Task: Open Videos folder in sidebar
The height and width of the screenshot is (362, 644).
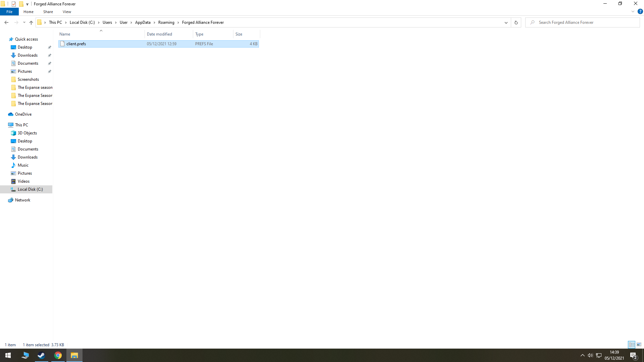Action: click(23, 181)
